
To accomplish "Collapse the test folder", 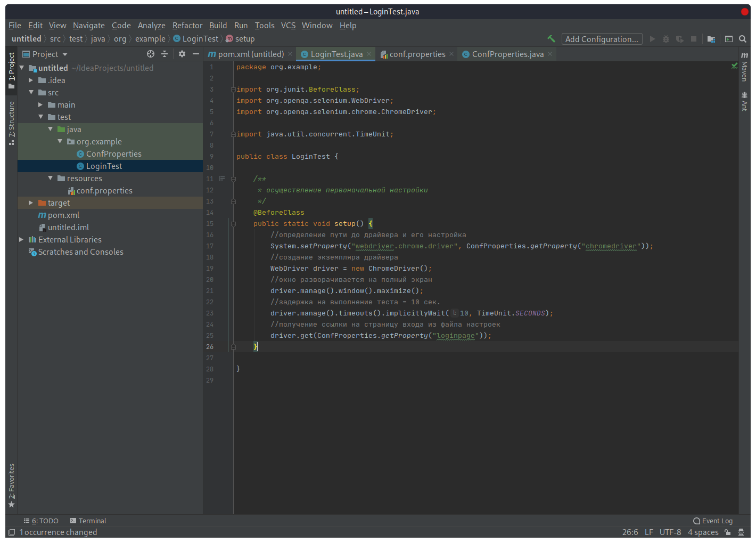I will pos(41,117).
